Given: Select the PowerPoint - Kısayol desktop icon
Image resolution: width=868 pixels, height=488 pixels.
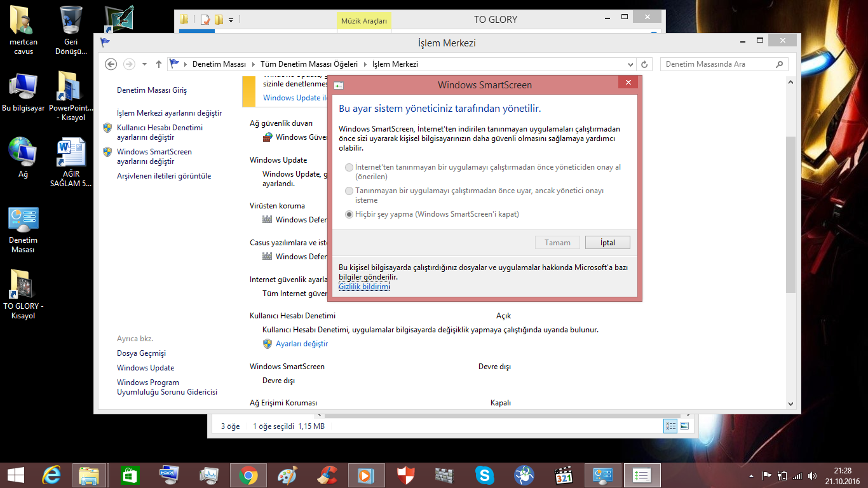Looking at the screenshot, I should [x=71, y=97].
